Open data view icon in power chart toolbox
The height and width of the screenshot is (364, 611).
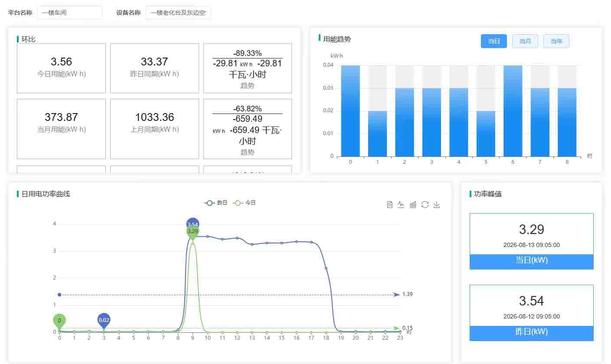390,205
